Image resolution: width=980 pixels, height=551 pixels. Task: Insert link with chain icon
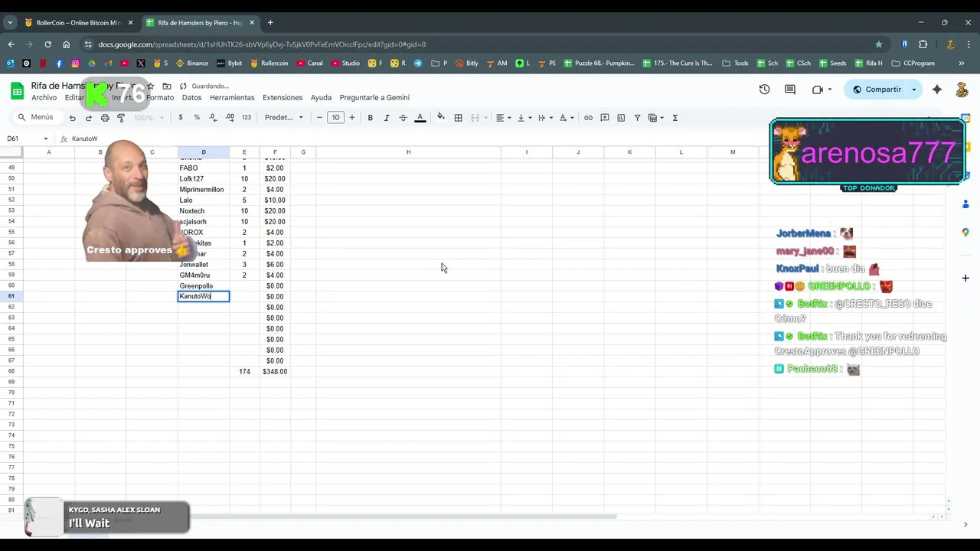(x=588, y=118)
